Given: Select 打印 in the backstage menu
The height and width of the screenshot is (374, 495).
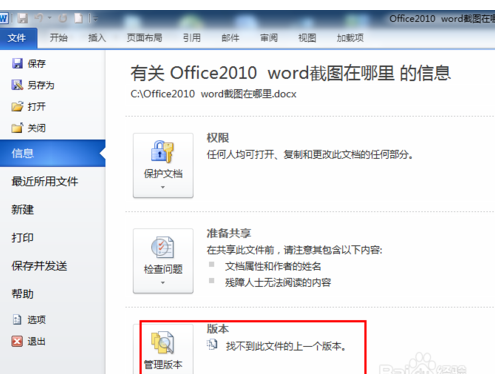Looking at the screenshot, I should click(23, 238).
